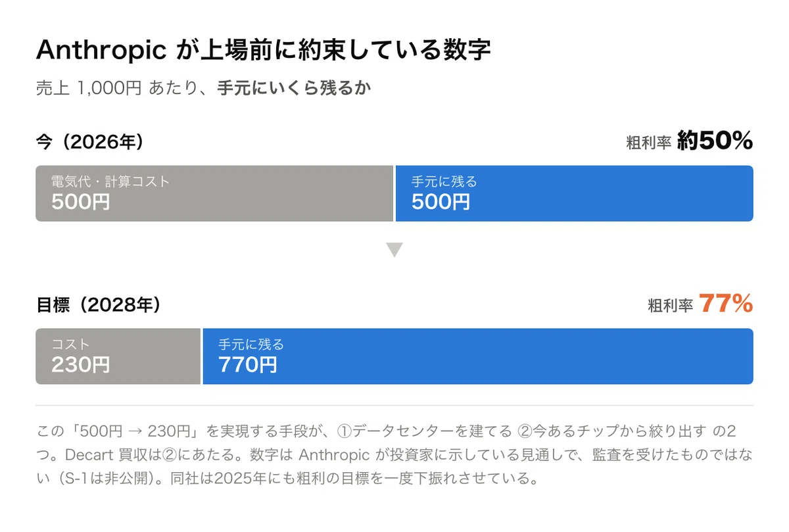
Task: Click the title Anthropic が上場前に約束している数字
Action: [x=263, y=50]
